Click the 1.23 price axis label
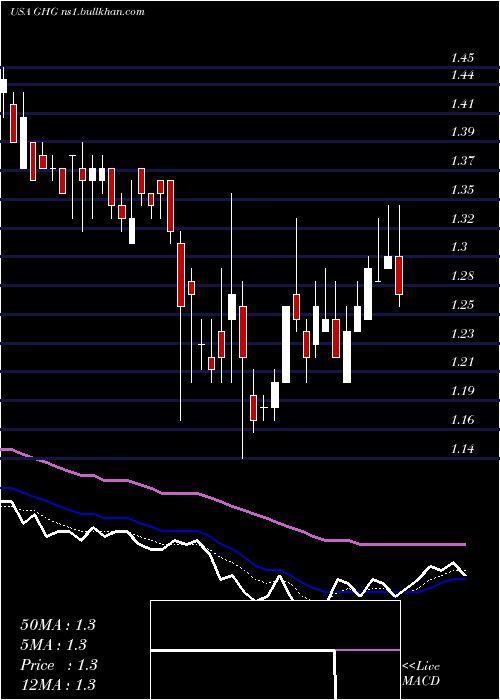 (462, 333)
